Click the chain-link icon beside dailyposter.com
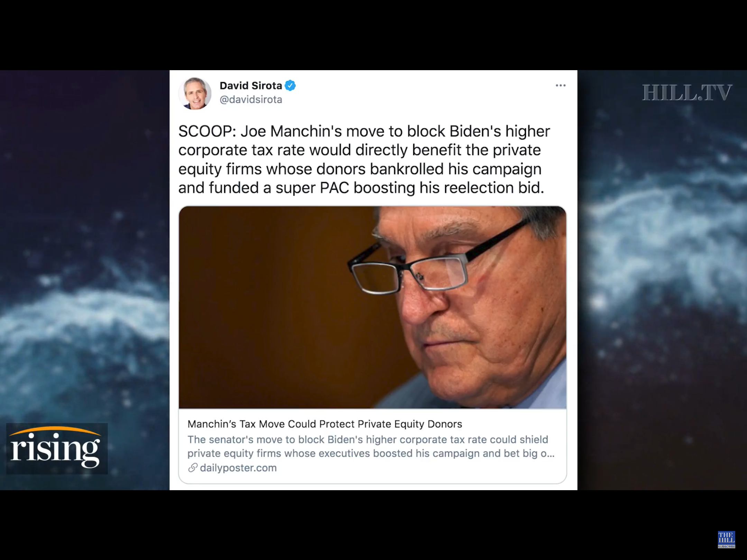The image size is (747, 560). [193, 468]
